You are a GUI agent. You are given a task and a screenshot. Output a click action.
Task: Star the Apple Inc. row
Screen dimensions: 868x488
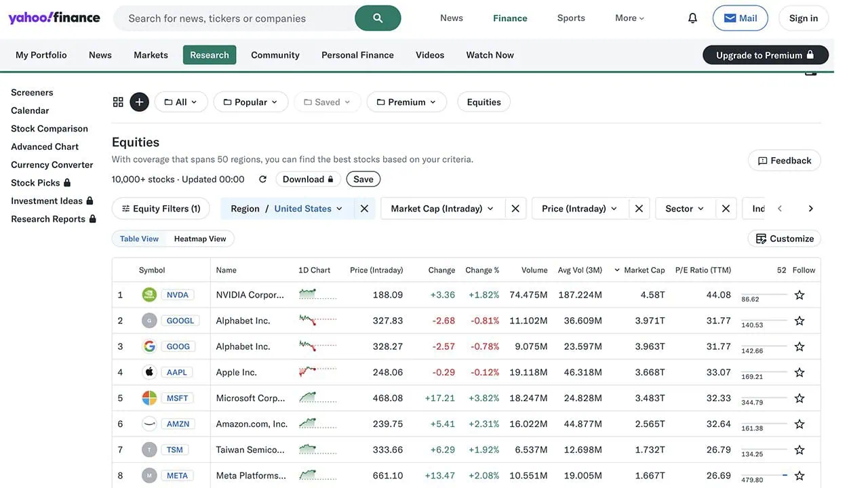coord(799,371)
